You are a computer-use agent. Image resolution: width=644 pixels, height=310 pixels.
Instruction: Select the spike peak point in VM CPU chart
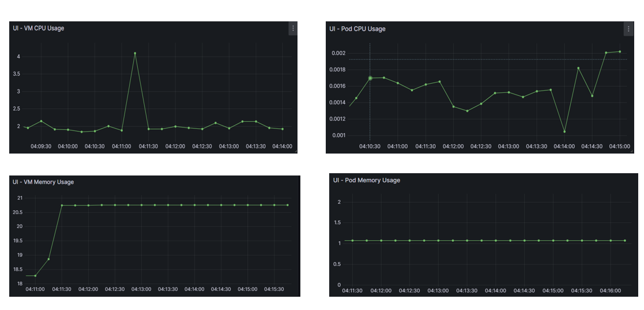coord(135,53)
